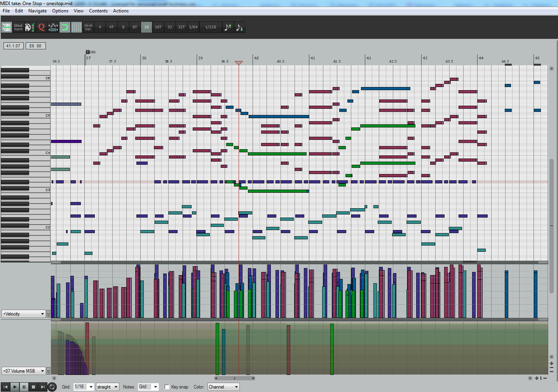Open the Quantize dialog from the toolbar
This screenshot has width=558, height=392.
point(41,27)
